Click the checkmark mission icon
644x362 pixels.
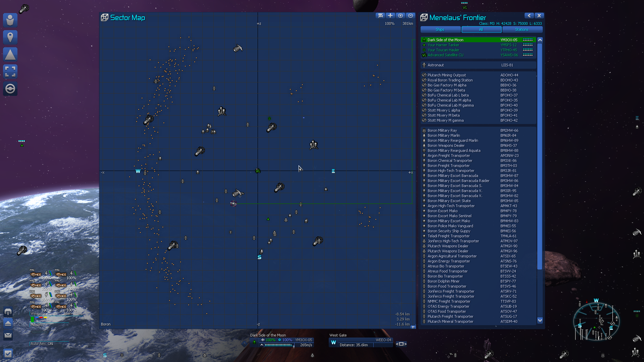coord(8,353)
